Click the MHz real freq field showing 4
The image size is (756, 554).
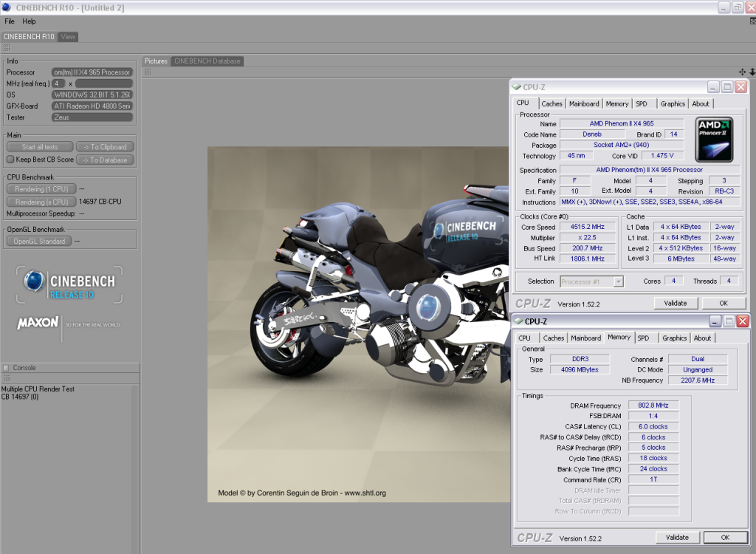pyautogui.click(x=58, y=83)
